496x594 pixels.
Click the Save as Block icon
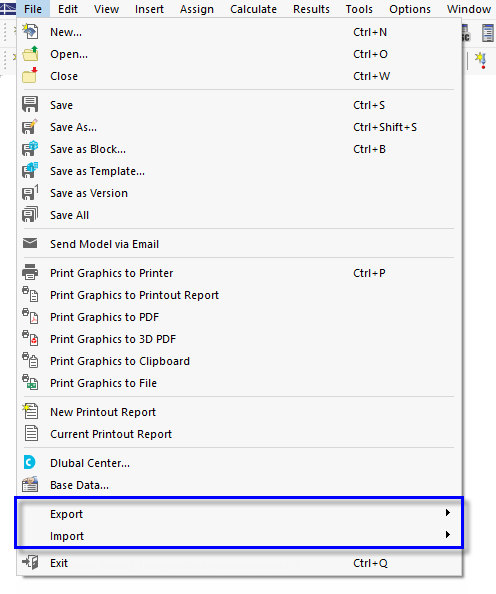tap(30, 148)
